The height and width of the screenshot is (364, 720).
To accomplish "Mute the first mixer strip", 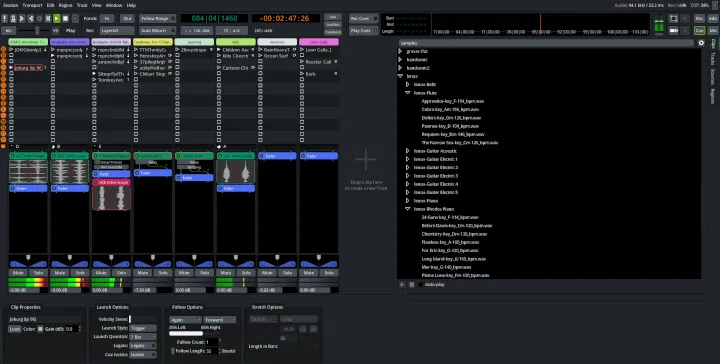I will tap(18, 273).
